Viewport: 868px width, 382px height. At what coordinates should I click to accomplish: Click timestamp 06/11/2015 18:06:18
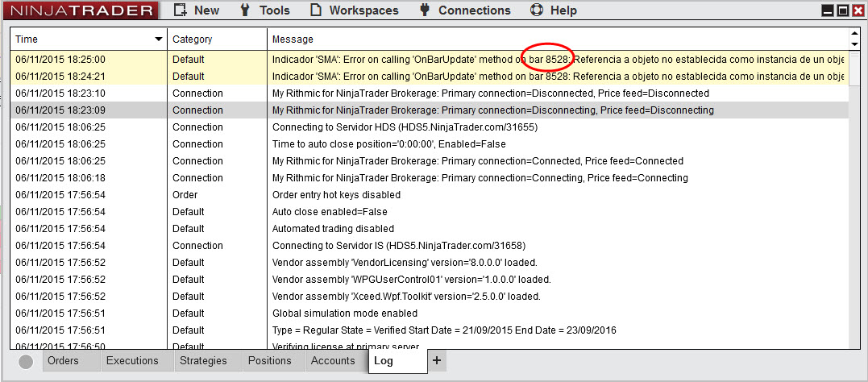tap(60, 178)
